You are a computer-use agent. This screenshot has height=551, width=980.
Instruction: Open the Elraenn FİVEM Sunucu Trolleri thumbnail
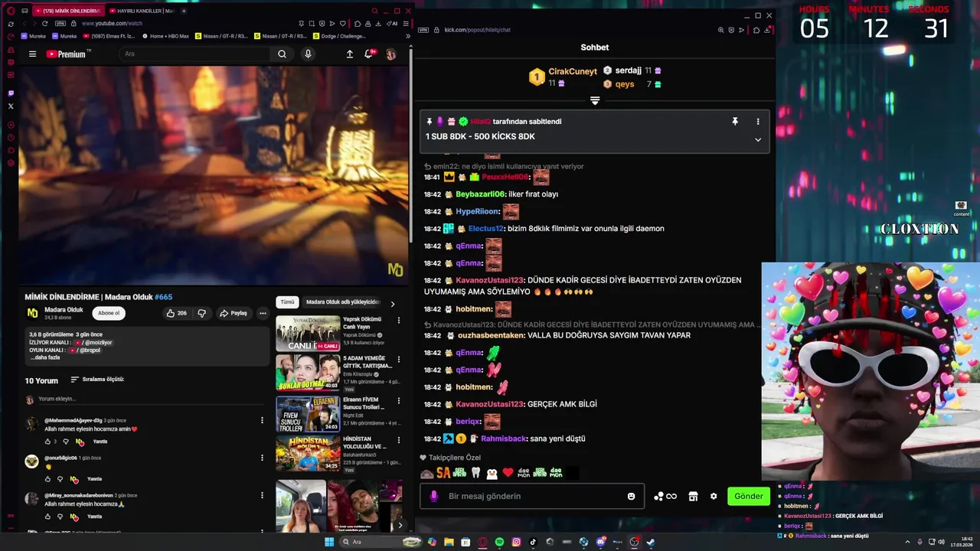(x=308, y=414)
